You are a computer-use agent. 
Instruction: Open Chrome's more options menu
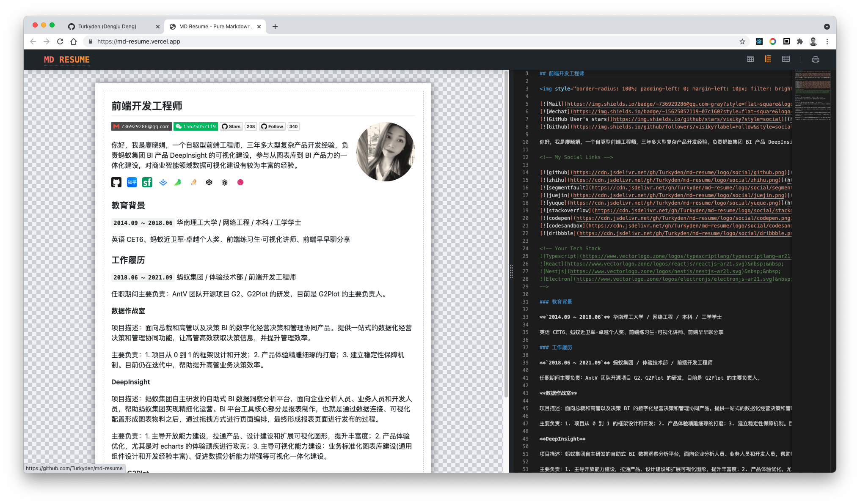pos(827,41)
